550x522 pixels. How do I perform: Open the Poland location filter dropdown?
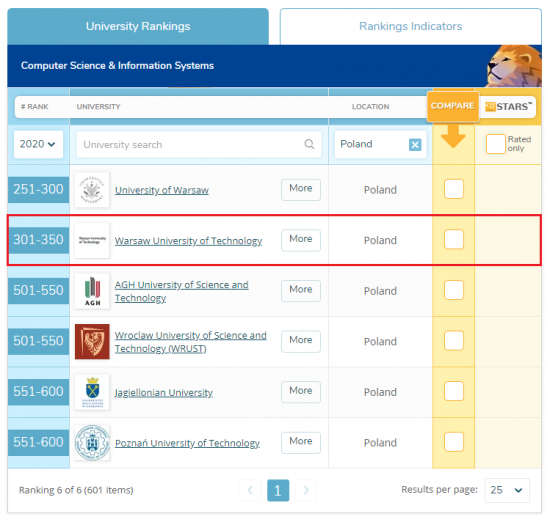pos(371,144)
